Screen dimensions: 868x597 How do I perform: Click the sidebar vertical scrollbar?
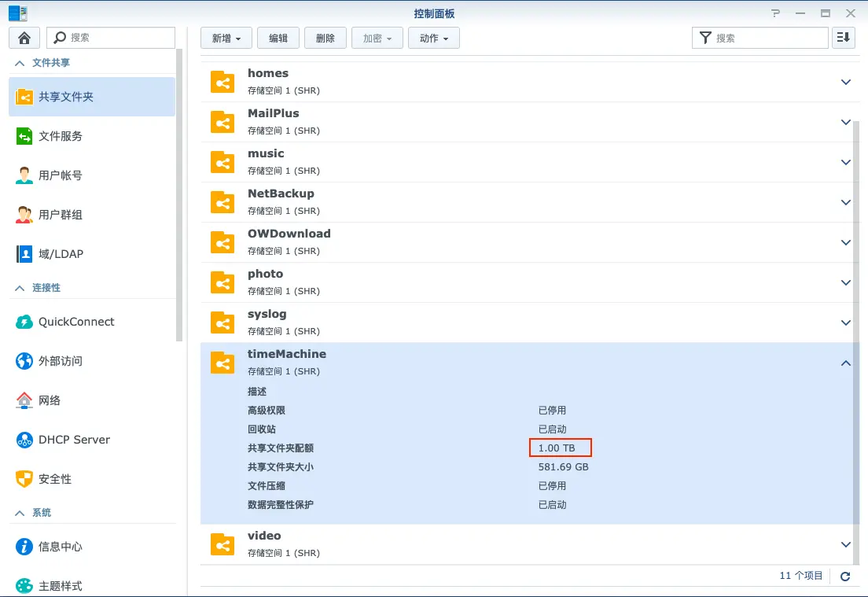[x=178, y=193]
